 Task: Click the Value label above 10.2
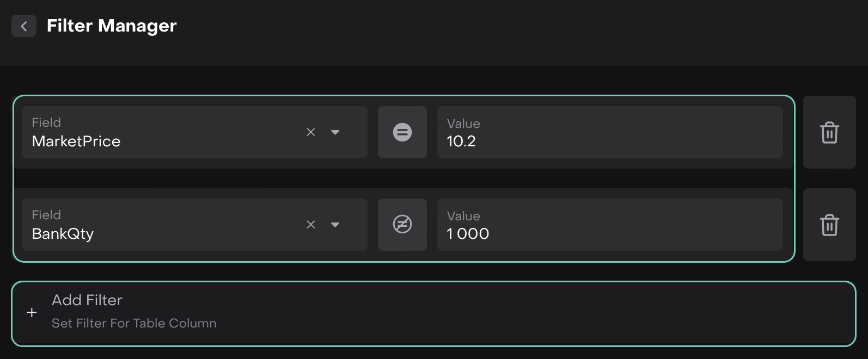[x=463, y=123]
